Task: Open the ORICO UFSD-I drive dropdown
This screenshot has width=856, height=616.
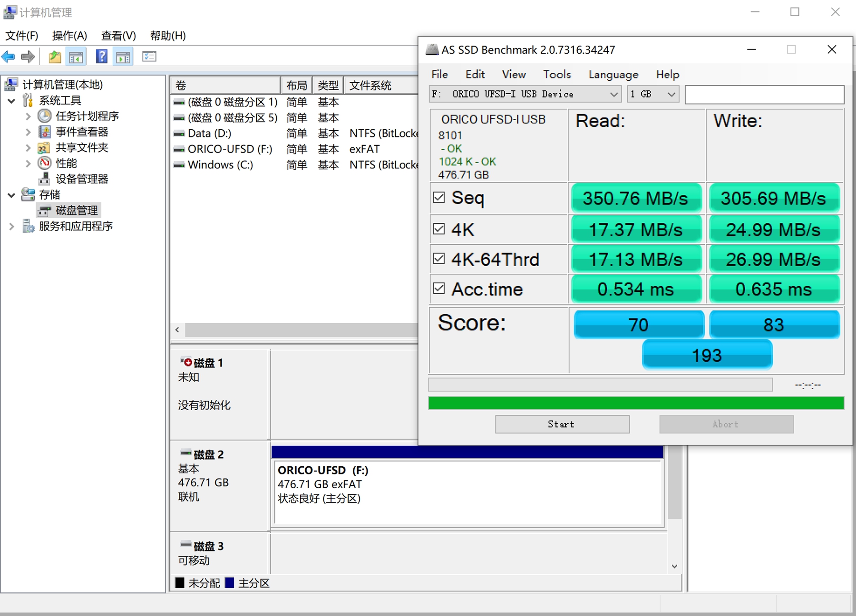Action: (525, 94)
